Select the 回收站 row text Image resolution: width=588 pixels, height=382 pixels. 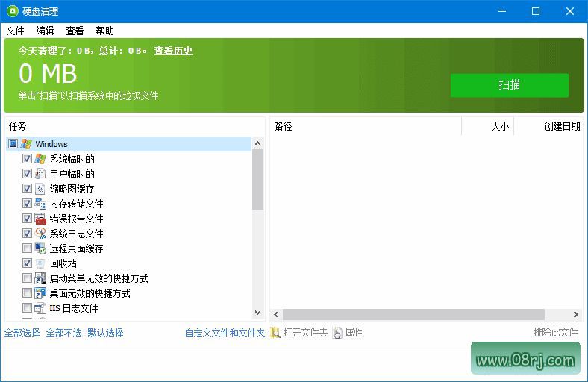coord(63,263)
